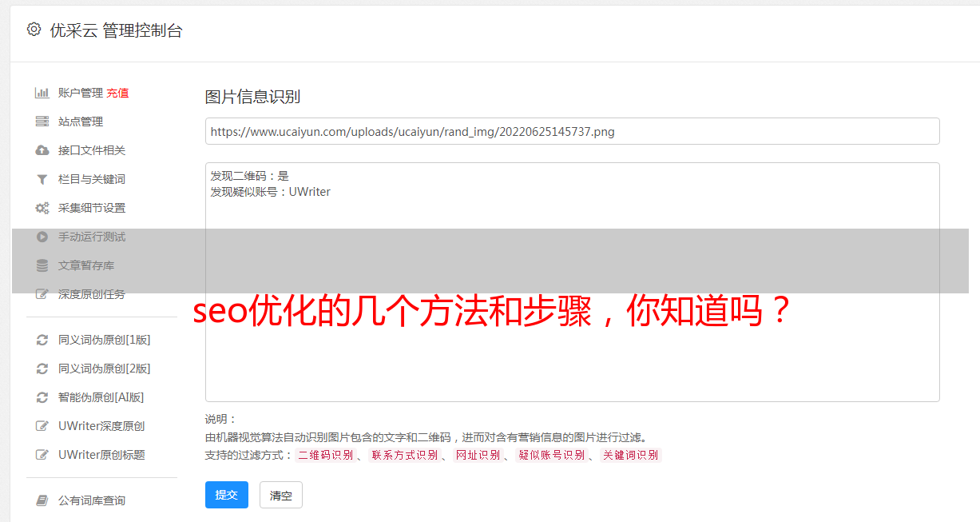Click the refresh icon beside 同义词伪原创[2版]
This screenshot has height=522, width=980.
(42, 369)
